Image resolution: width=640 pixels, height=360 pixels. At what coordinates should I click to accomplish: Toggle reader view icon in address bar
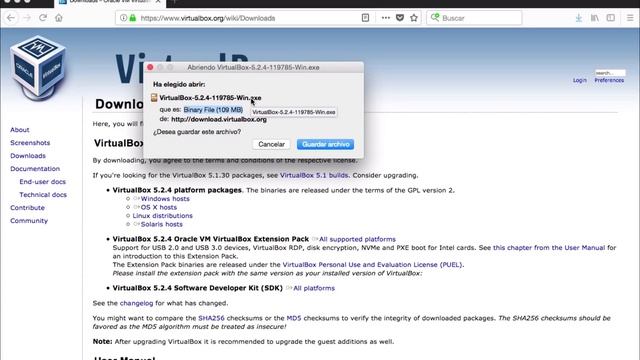[x=365, y=18]
